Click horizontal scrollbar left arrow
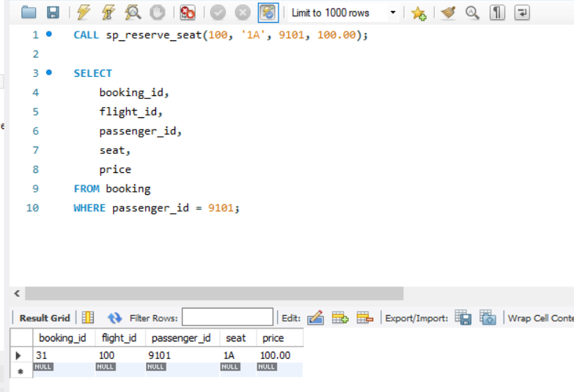 coord(17,293)
